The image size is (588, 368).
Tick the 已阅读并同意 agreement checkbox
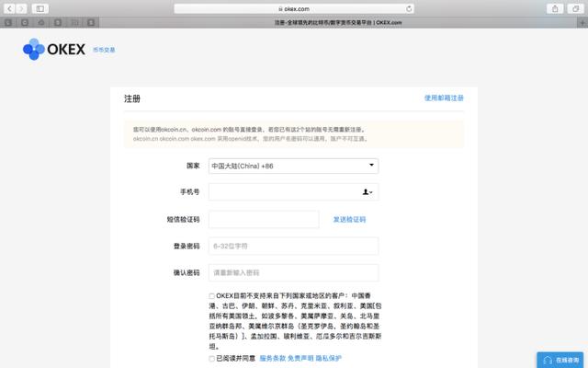(212, 359)
